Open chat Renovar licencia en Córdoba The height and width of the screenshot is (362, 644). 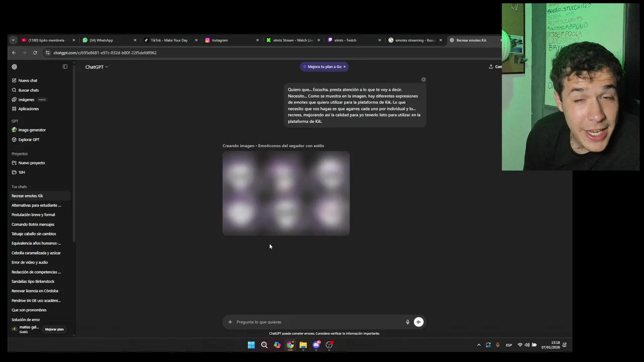[x=35, y=291]
